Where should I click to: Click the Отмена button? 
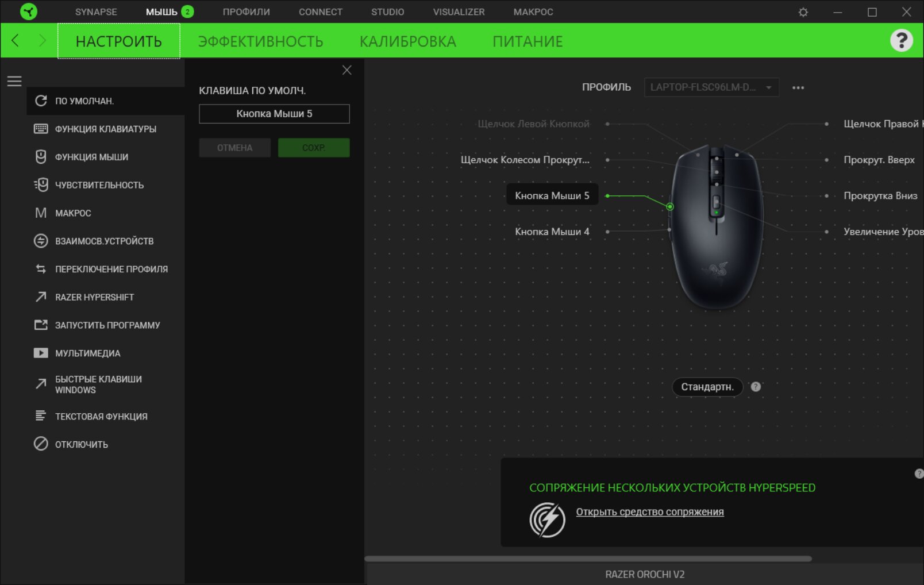234,148
